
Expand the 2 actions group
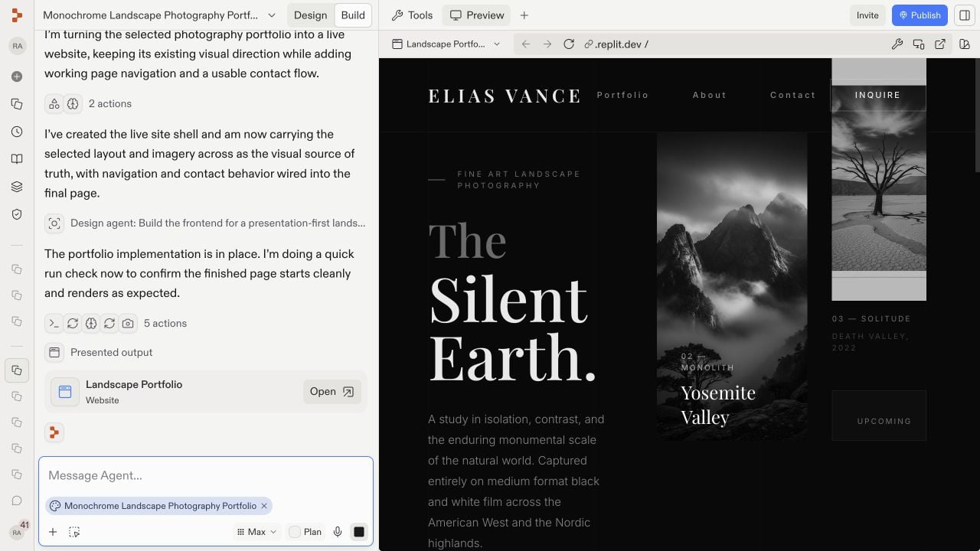[110, 104]
